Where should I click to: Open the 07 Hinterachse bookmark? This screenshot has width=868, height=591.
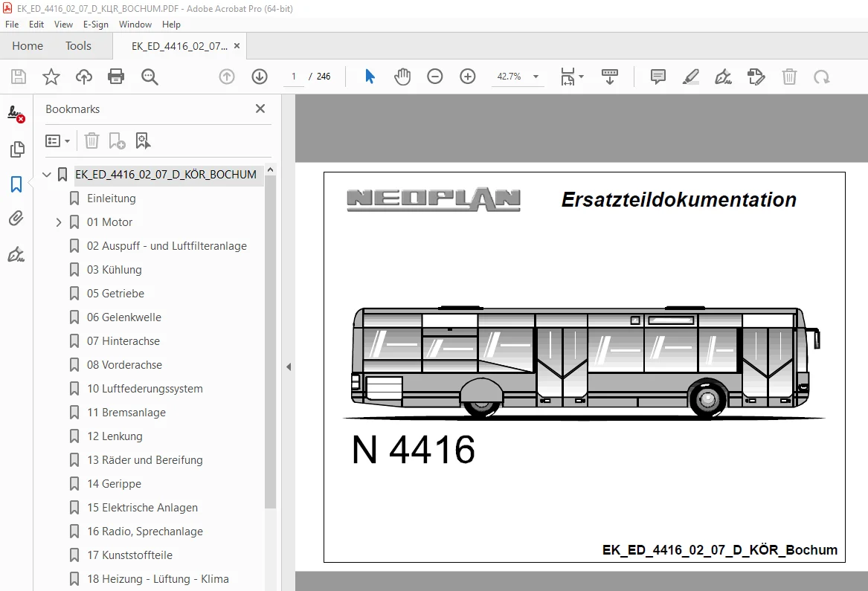[123, 341]
